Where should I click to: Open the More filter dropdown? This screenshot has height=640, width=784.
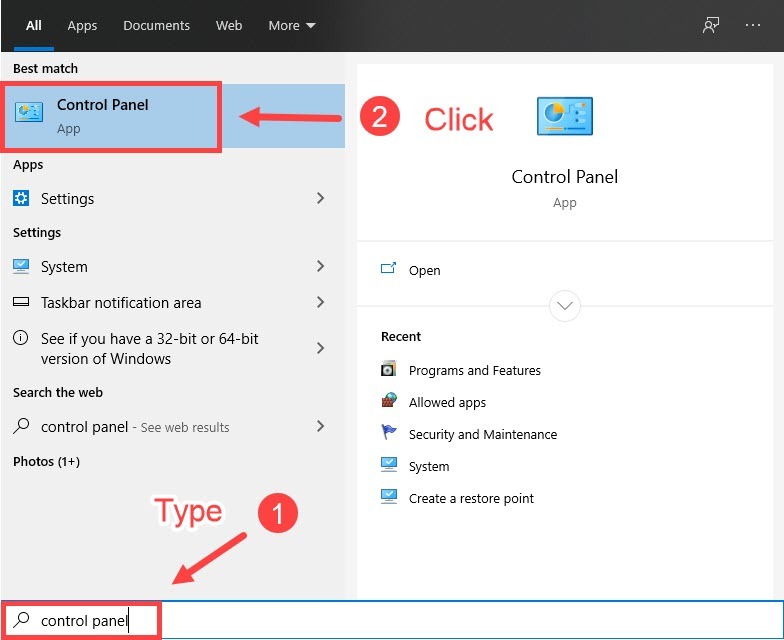292,26
